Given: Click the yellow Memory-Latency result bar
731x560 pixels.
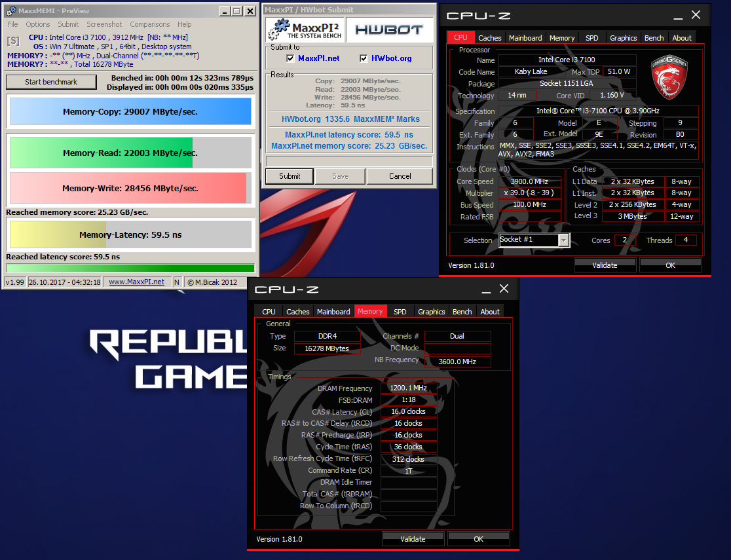Looking at the screenshot, I should [130, 234].
